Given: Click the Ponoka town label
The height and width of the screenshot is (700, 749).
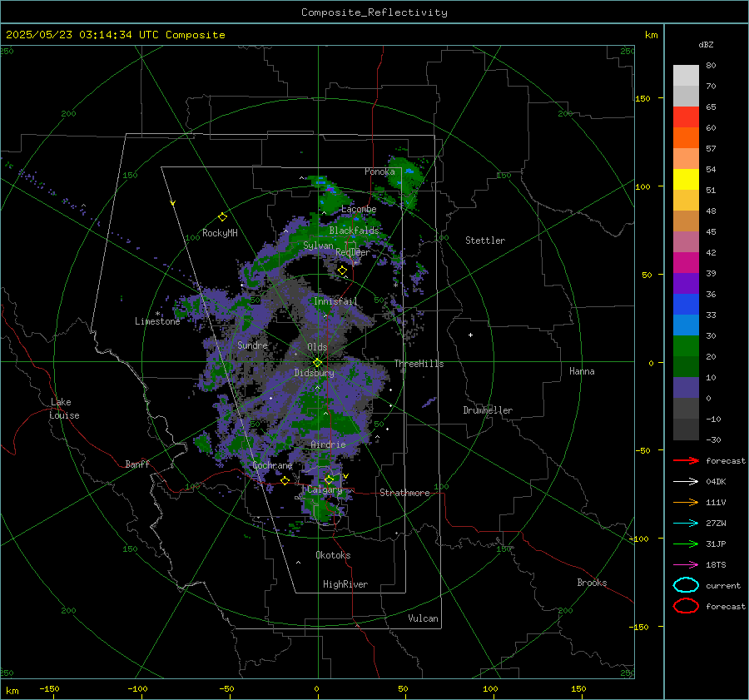Looking at the screenshot, I should 379,171.
